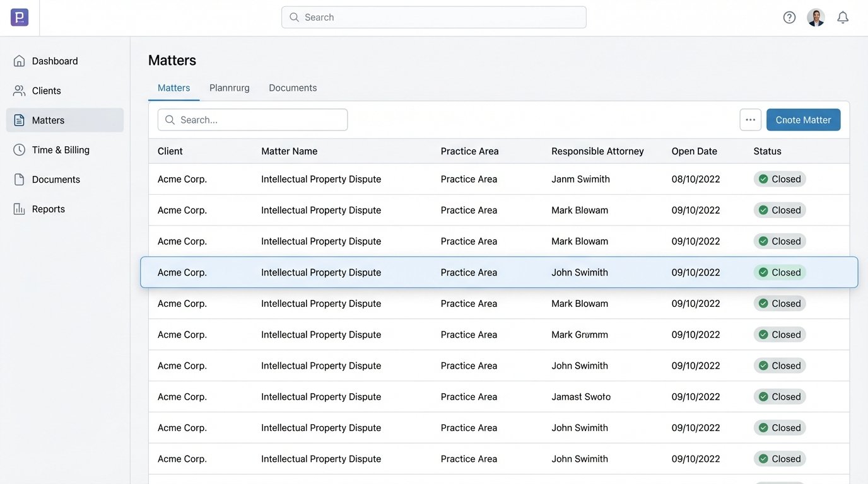Open the notifications bell icon
Image resolution: width=868 pixels, height=484 pixels.
pos(843,18)
